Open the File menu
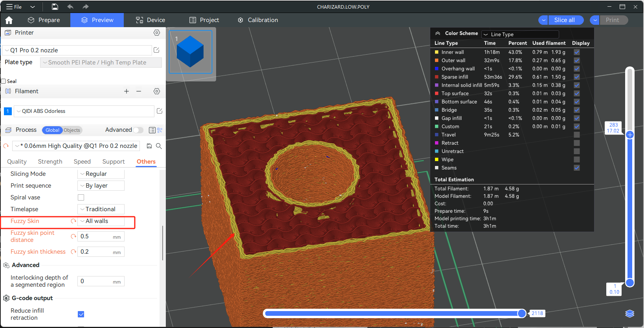644x328 pixels. (14, 7)
